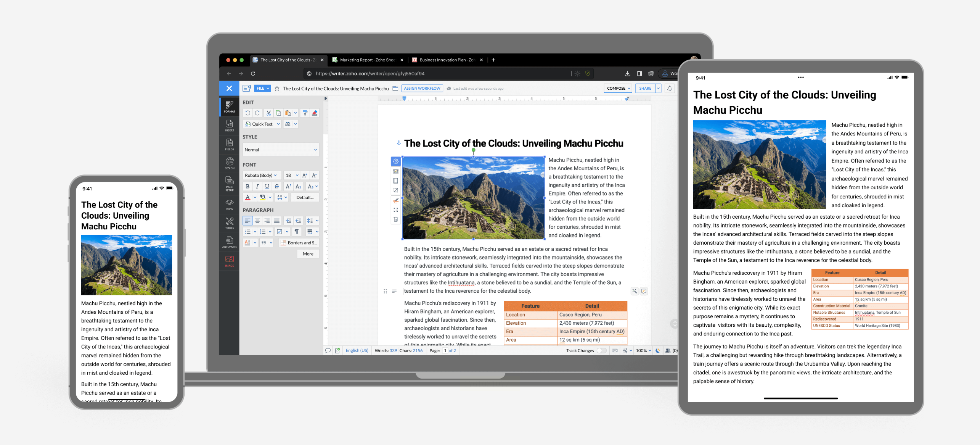Click the Increase Indent icon
980x445 pixels.
[x=288, y=221]
